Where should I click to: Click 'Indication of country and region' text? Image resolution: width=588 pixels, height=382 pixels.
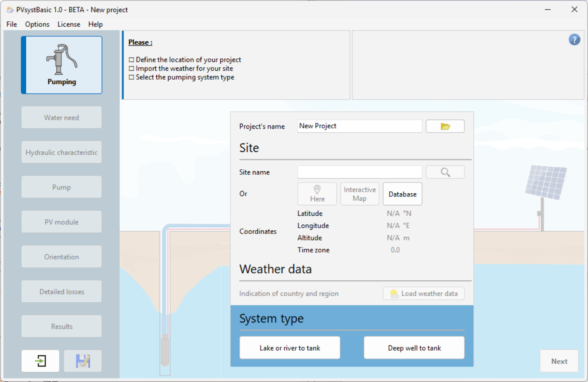pyautogui.click(x=289, y=293)
